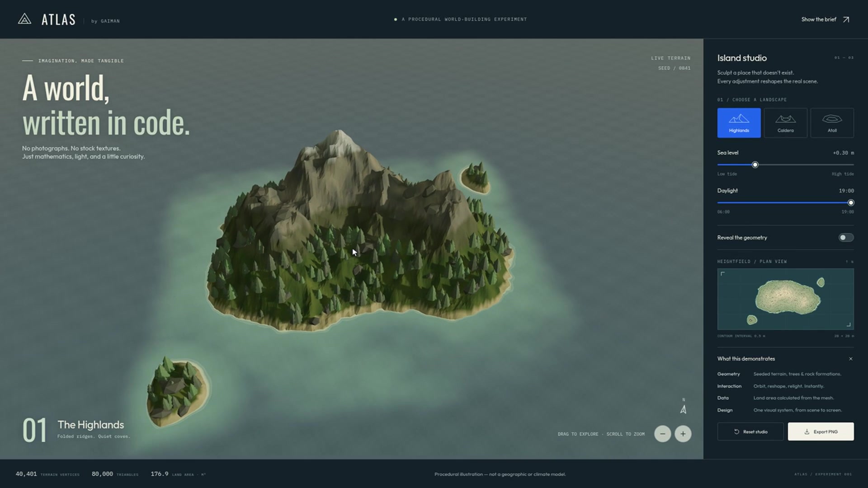This screenshot has height=488, width=868.
Task: Click the Data row description
Action: pyautogui.click(x=793, y=398)
